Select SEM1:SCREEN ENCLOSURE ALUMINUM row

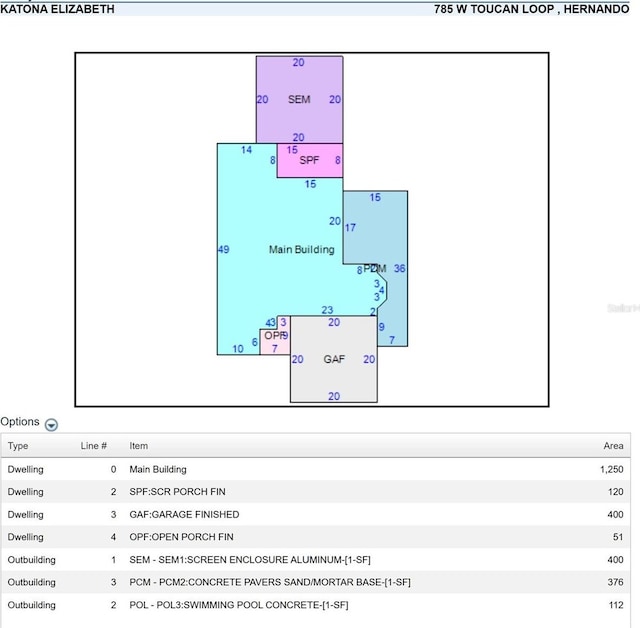click(316, 560)
